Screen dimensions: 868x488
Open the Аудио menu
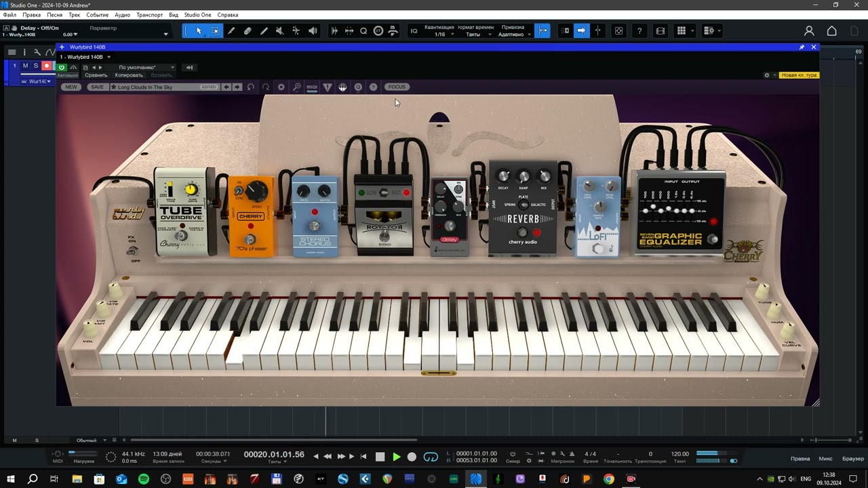122,15
